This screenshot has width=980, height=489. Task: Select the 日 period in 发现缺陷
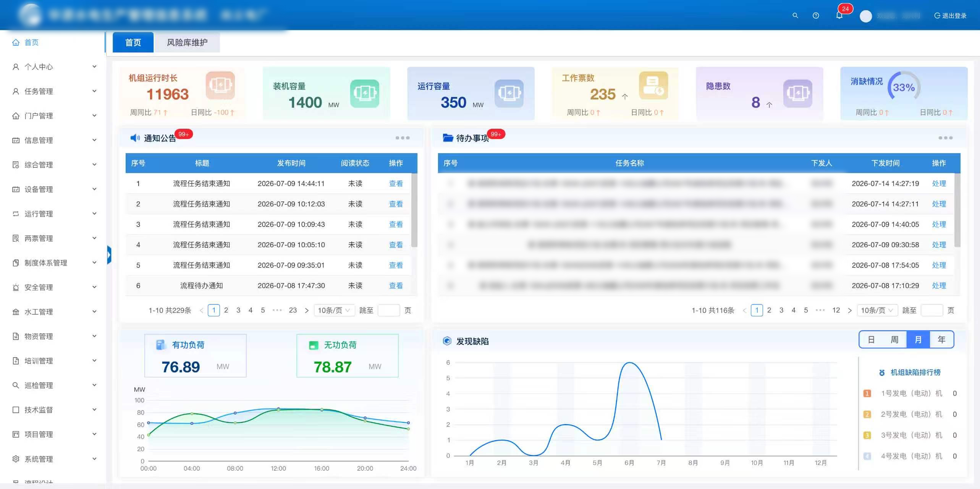tap(871, 340)
